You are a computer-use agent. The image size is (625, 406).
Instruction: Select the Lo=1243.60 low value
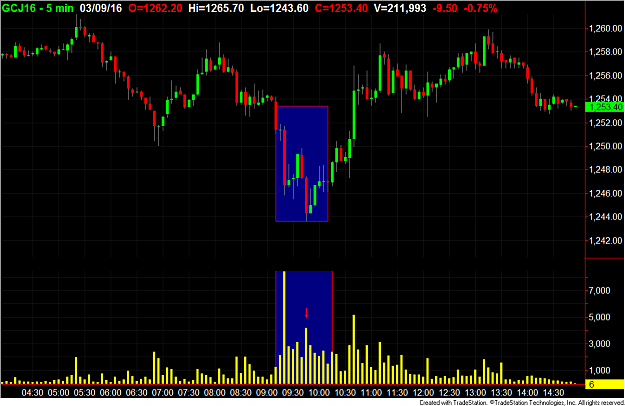(279, 8)
